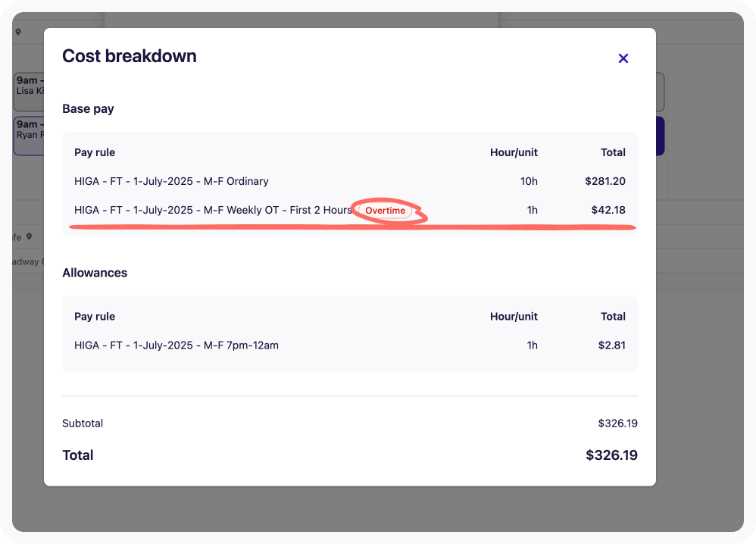Select the M-F Weekly OT First 2 Hours rule

point(213,210)
